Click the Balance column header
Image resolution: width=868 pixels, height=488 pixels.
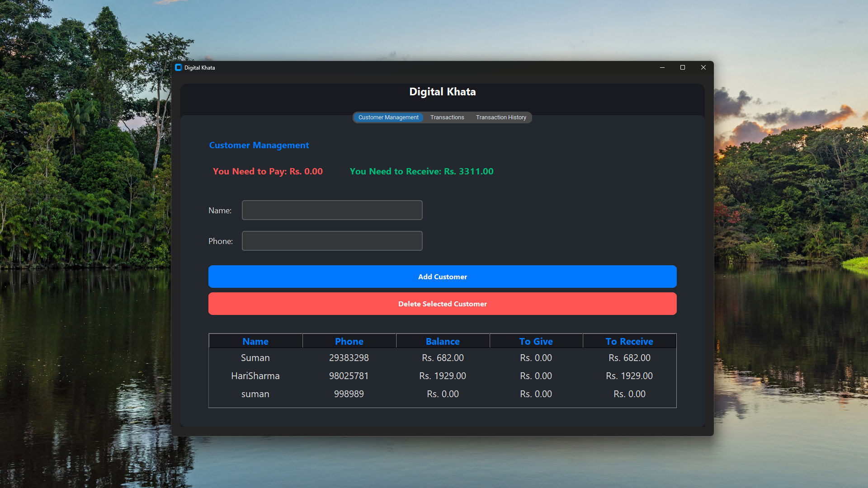click(x=442, y=341)
